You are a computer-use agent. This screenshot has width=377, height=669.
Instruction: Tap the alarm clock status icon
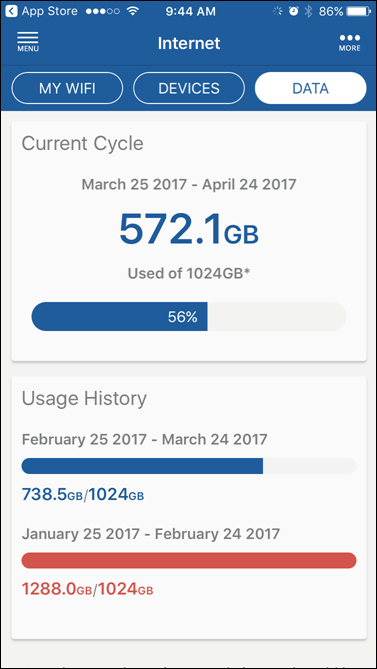tap(293, 12)
